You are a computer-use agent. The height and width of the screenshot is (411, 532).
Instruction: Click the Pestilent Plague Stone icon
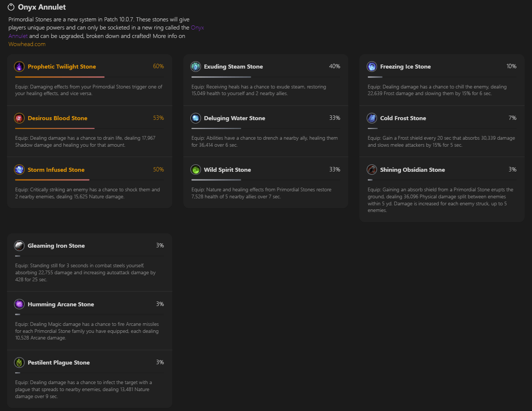[x=19, y=363]
